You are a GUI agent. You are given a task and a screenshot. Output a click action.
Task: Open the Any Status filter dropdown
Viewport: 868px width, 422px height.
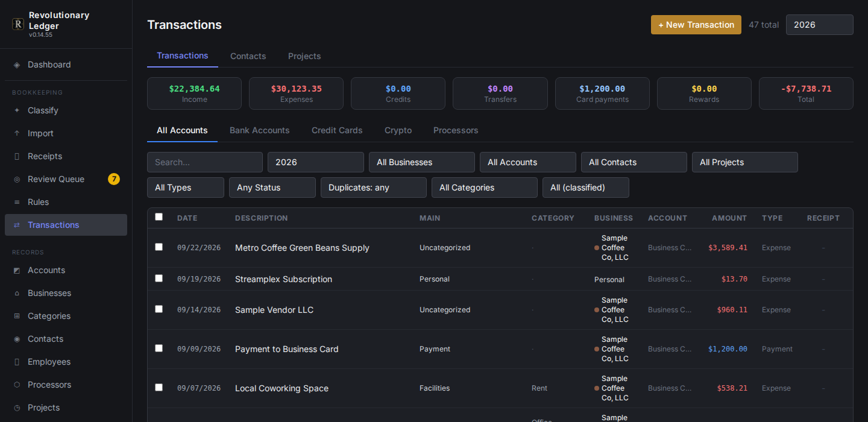(x=272, y=187)
